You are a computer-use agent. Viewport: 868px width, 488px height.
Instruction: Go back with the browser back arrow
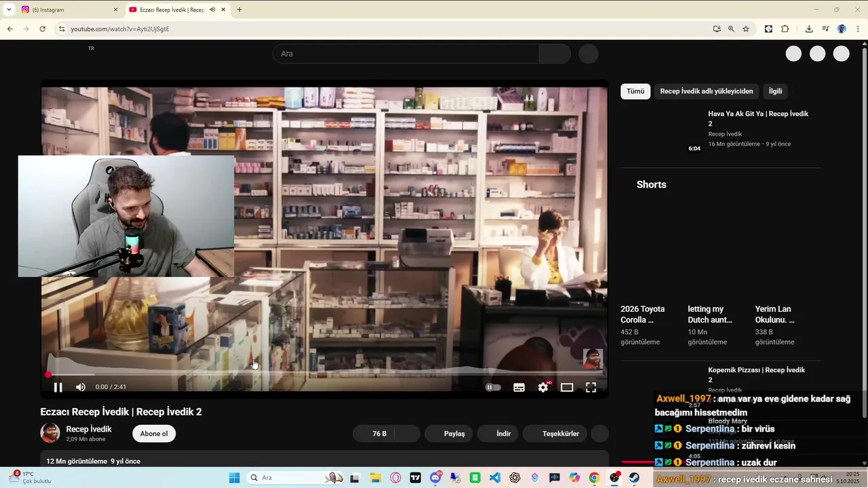[x=9, y=29]
